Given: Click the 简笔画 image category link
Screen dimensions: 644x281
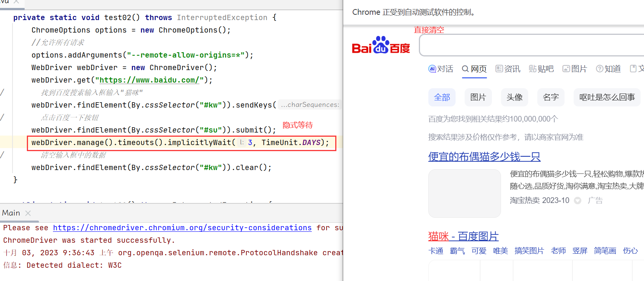Looking at the screenshot, I should [x=605, y=251].
